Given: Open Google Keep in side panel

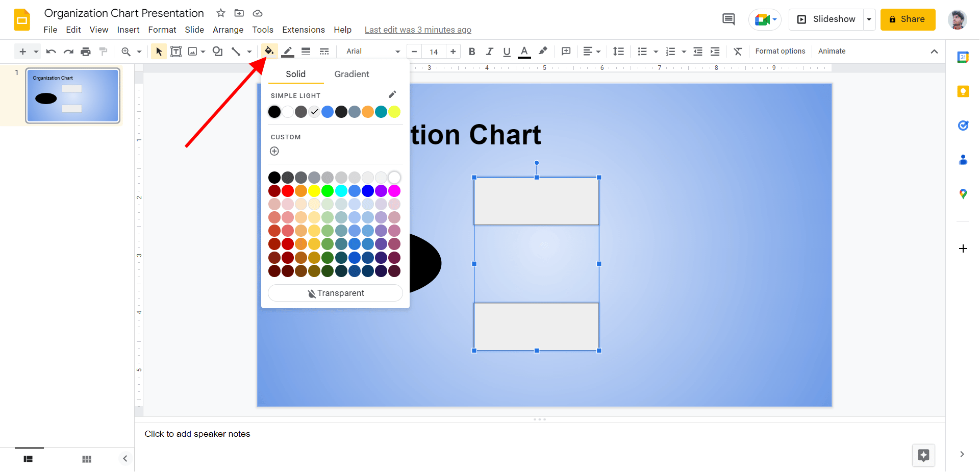Looking at the screenshot, I should (963, 91).
